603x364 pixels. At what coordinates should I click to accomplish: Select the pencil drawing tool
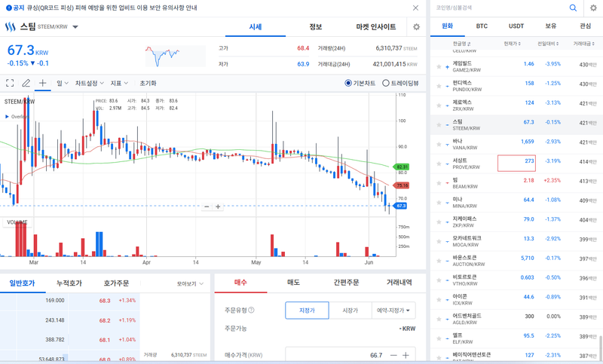point(26,83)
